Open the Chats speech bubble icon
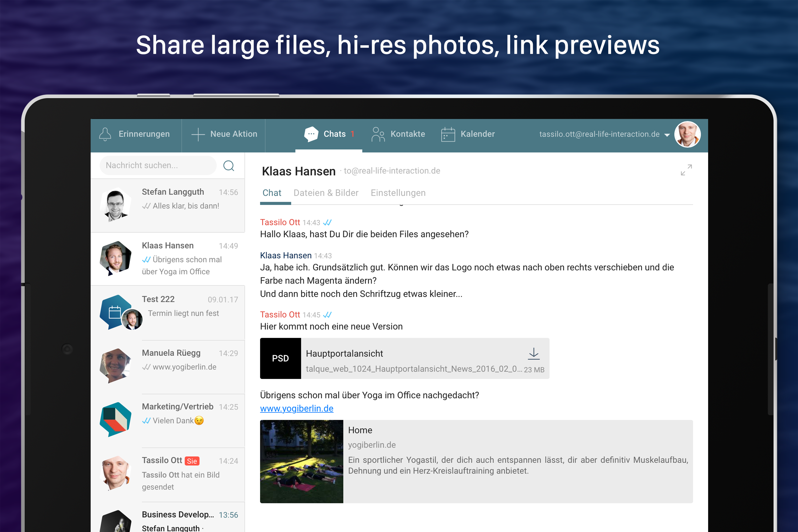The image size is (798, 532). (x=311, y=134)
